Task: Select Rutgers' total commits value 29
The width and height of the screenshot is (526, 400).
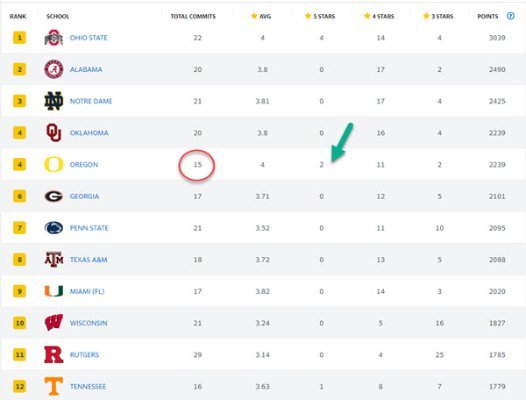Action: coord(198,355)
